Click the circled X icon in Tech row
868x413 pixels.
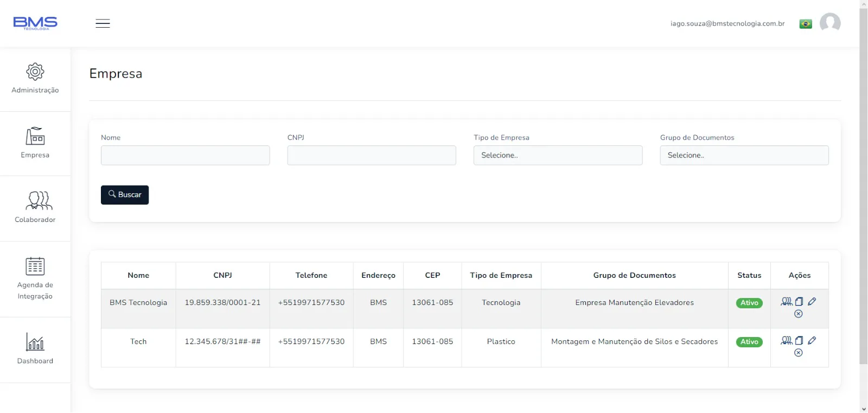[799, 353]
